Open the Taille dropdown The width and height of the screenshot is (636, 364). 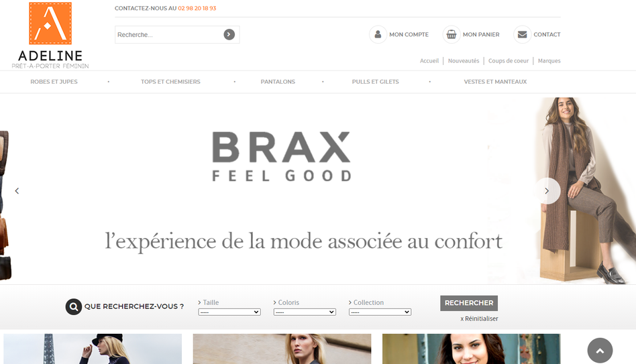[x=229, y=312]
